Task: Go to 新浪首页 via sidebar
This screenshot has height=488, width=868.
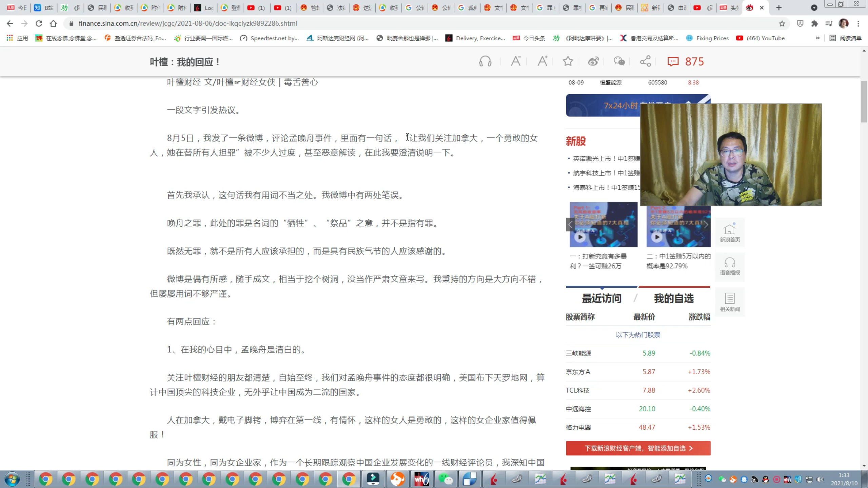Action: pos(730,233)
